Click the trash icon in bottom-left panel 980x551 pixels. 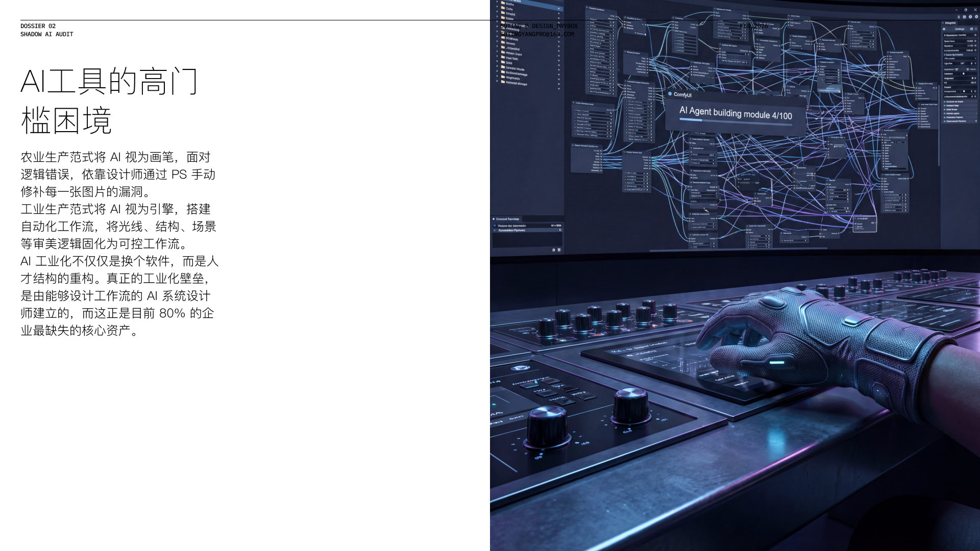559,250
